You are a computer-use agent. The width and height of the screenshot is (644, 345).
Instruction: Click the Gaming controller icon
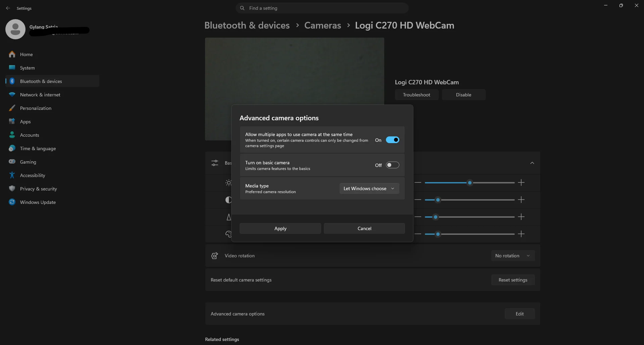pos(12,162)
